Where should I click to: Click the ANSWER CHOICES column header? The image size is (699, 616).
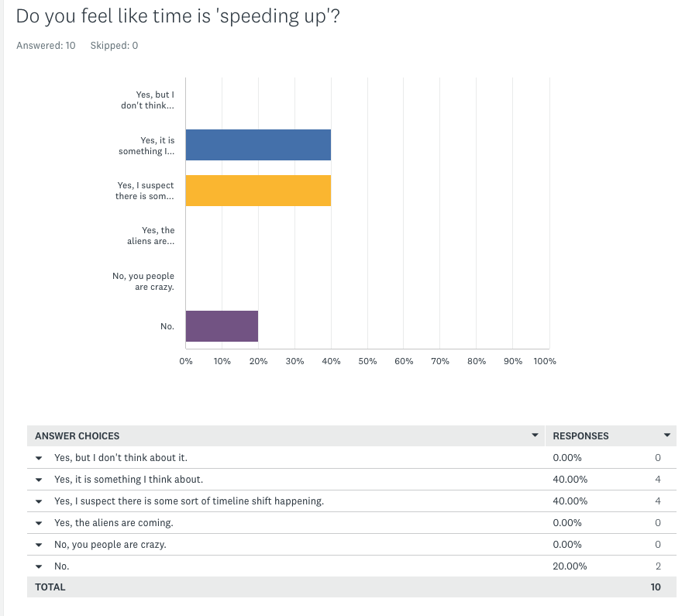pos(77,436)
